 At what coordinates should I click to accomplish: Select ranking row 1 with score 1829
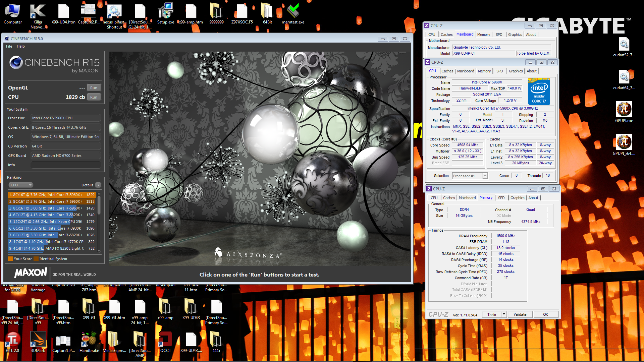52,195
